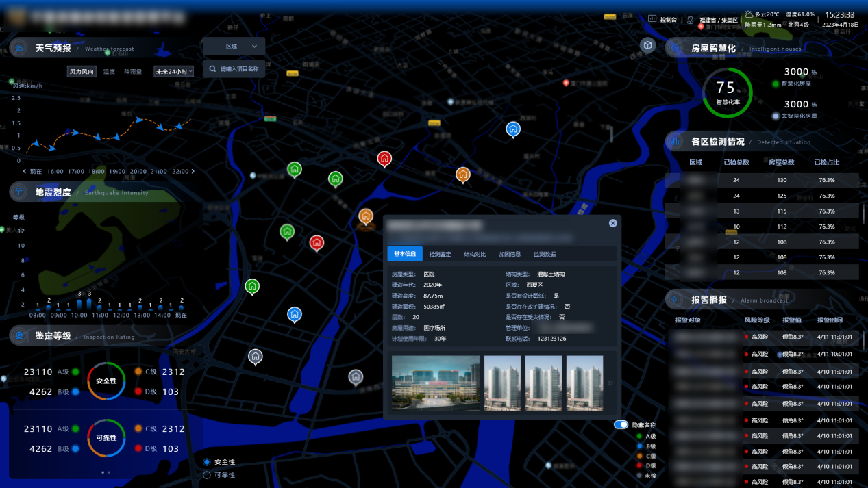
Task: Click the red D级 swatch in map legend
Action: click(639, 465)
